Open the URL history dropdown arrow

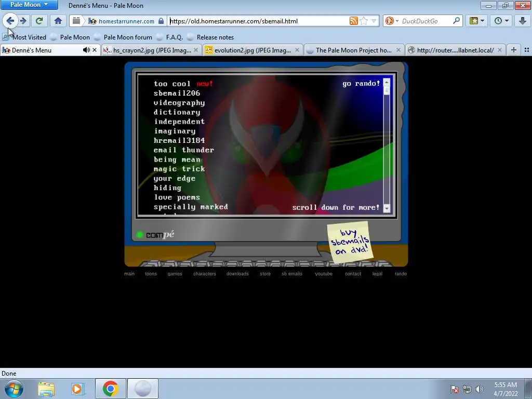(374, 21)
